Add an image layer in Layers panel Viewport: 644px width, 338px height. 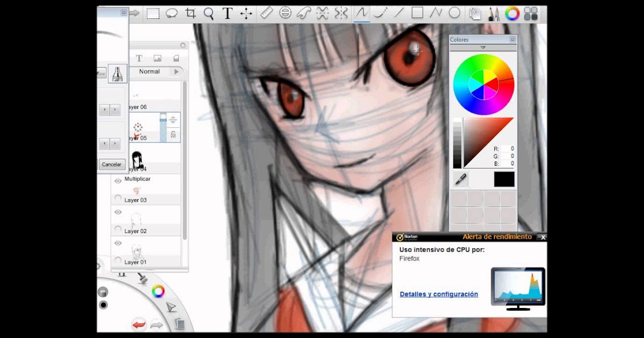(x=157, y=58)
